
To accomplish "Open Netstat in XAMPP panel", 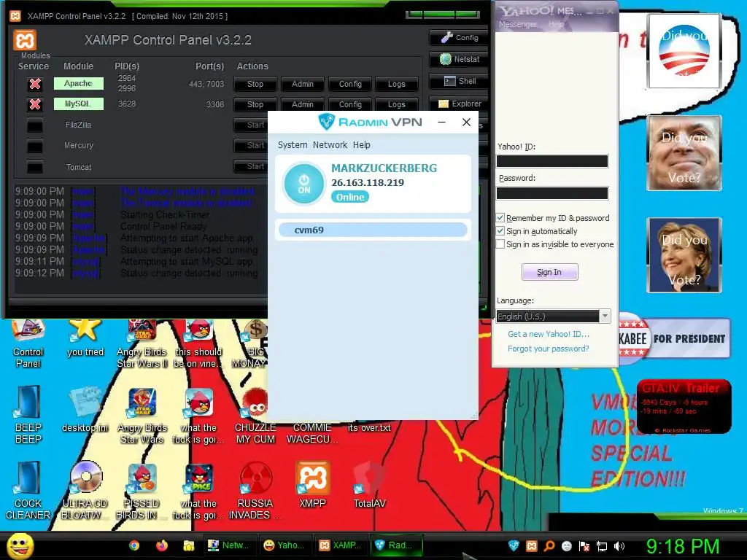I will click(459, 59).
